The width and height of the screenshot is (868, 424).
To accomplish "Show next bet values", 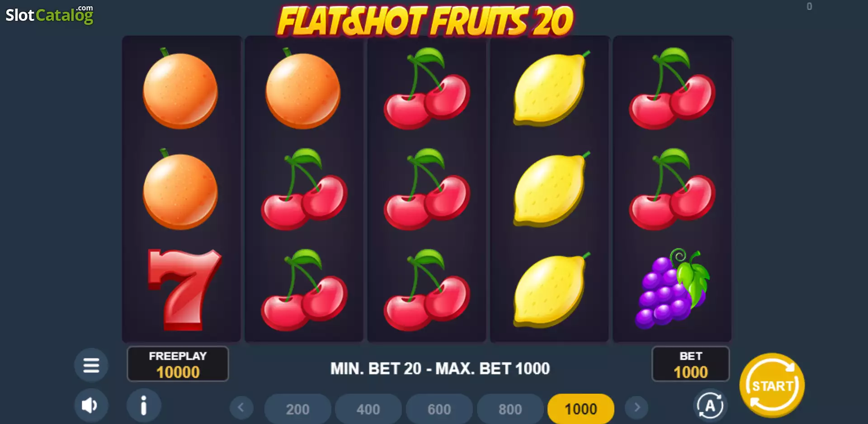I will pos(637,408).
